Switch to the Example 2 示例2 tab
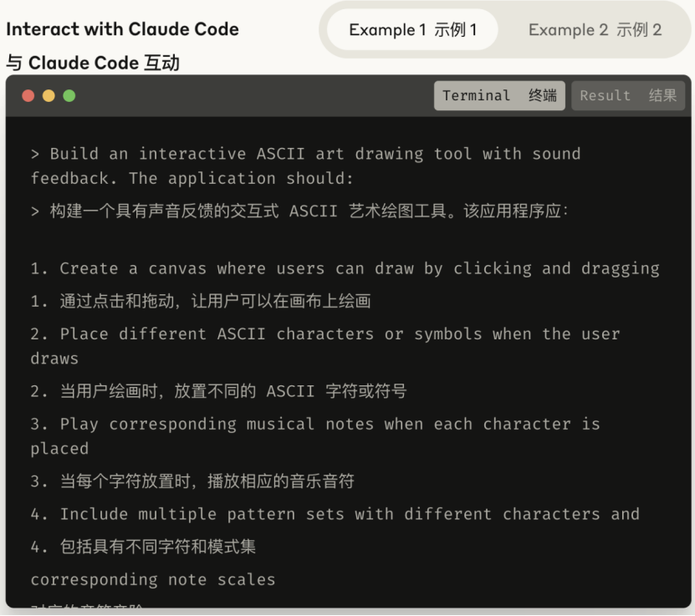This screenshot has width=695, height=616. coord(595,30)
